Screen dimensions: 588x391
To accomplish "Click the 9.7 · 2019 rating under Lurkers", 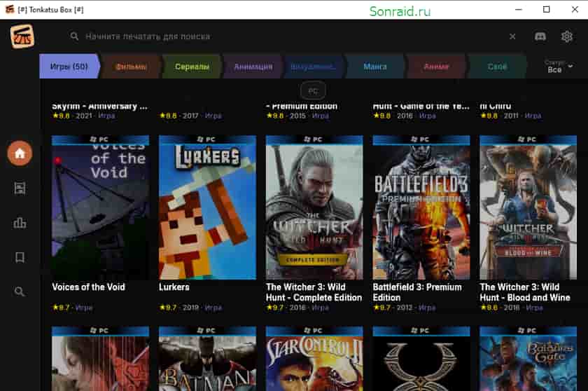I will pyautogui.click(x=190, y=308).
